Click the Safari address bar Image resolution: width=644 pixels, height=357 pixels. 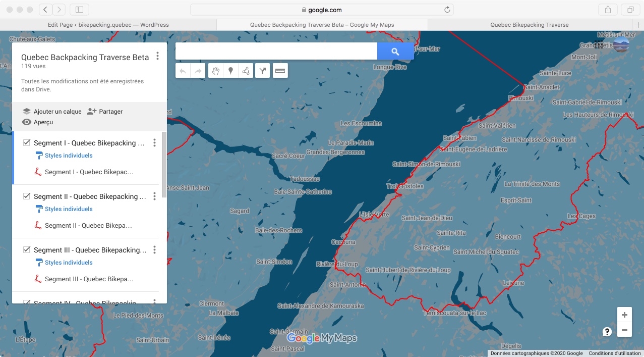click(x=322, y=10)
